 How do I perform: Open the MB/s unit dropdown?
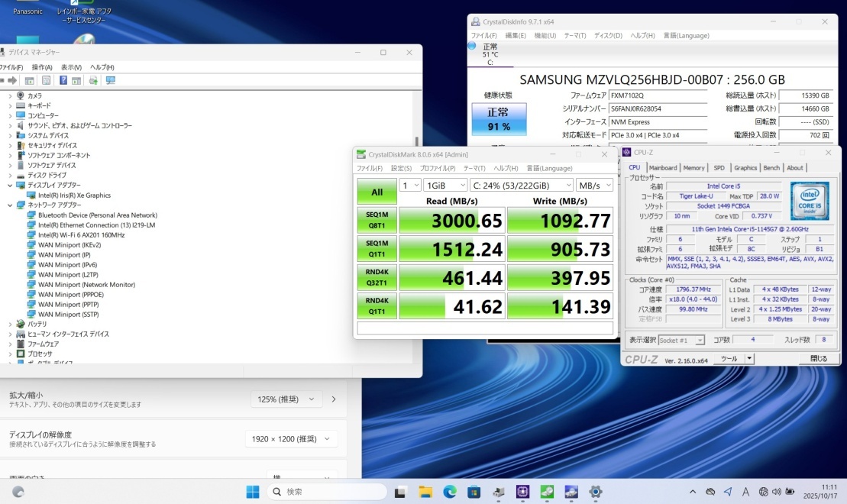(594, 185)
